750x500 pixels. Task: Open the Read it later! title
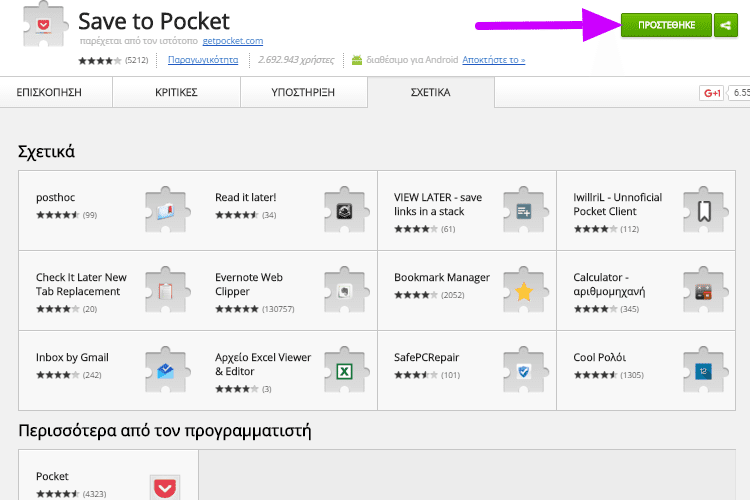[245, 198]
